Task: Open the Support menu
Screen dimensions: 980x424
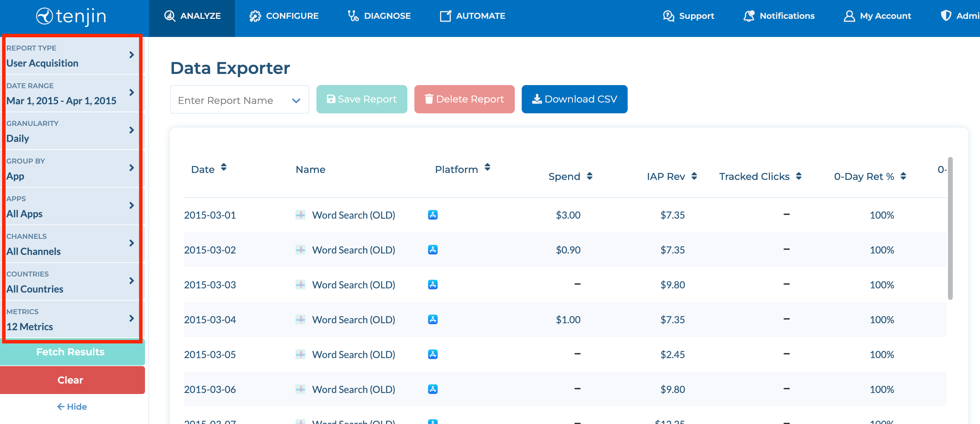Action: tap(689, 16)
